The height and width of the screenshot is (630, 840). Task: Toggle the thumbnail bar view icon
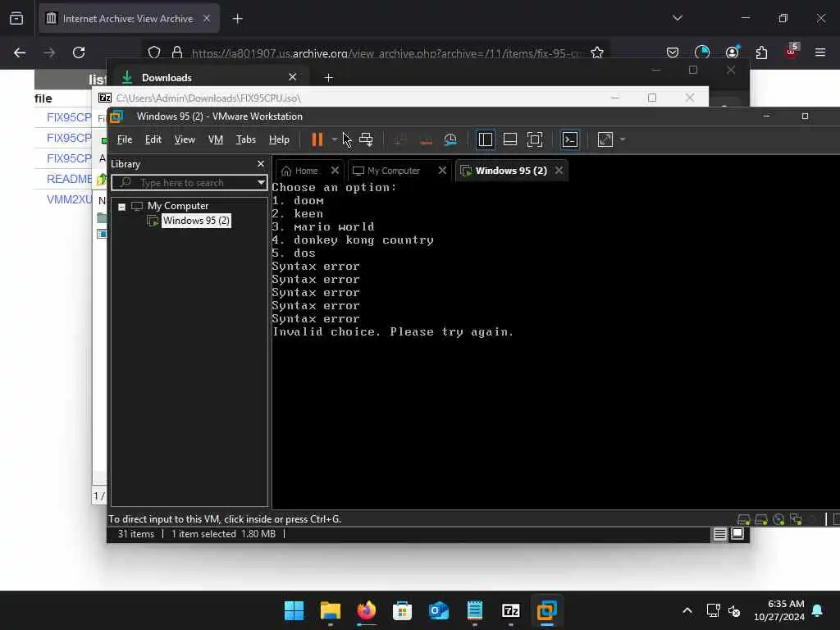coord(510,139)
